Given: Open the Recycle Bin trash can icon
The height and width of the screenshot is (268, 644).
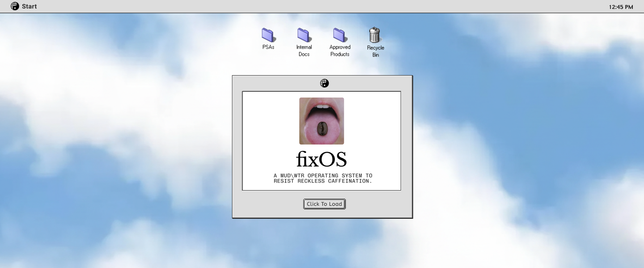Looking at the screenshot, I should [x=375, y=35].
